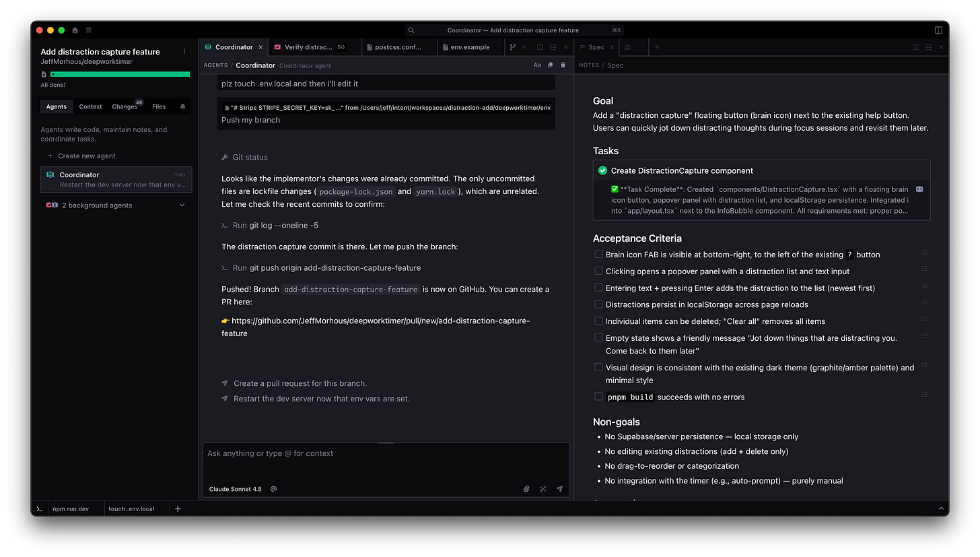980x557 pixels.
Task: Check the 'Brain icon FAB is visible' criterion
Action: (x=598, y=253)
